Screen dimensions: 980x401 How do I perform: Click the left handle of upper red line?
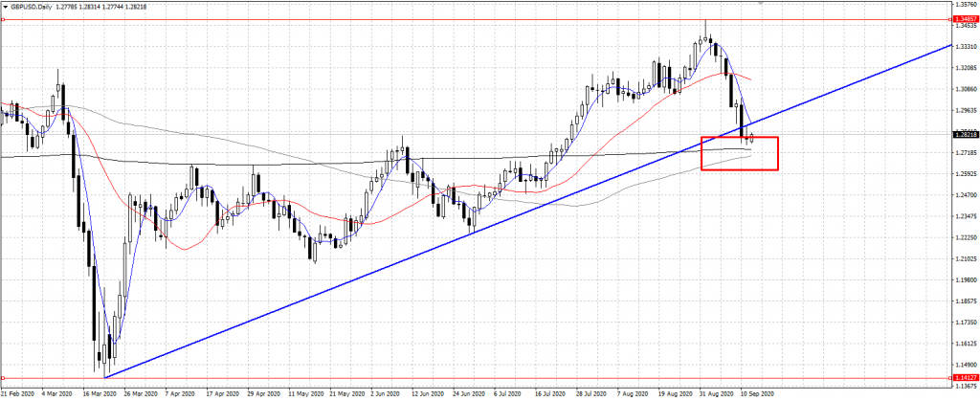click(3, 18)
